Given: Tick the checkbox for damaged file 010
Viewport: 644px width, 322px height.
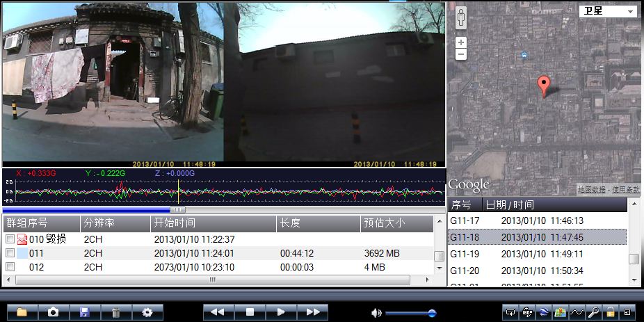Looking at the screenshot, I should (x=10, y=239).
